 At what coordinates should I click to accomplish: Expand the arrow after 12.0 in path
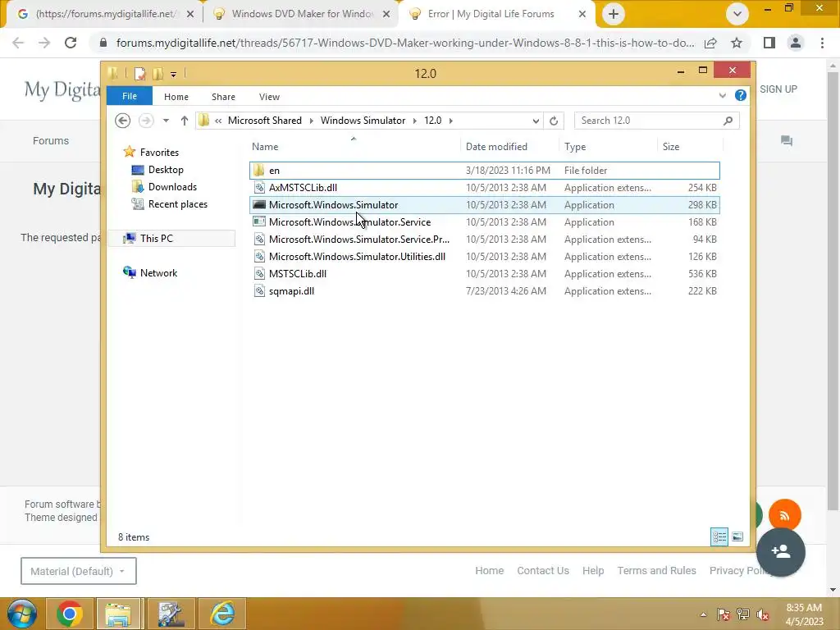pos(451,121)
